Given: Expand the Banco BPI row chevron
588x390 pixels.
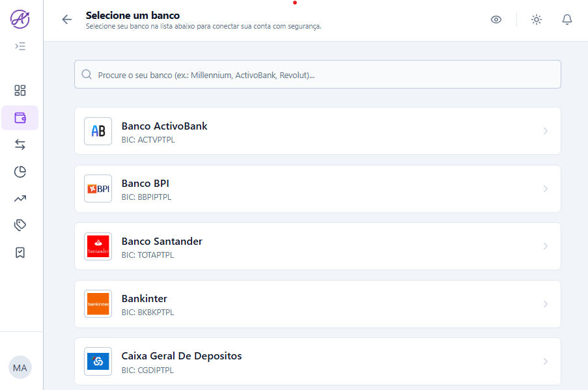Looking at the screenshot, I should [x=545, y=189].
